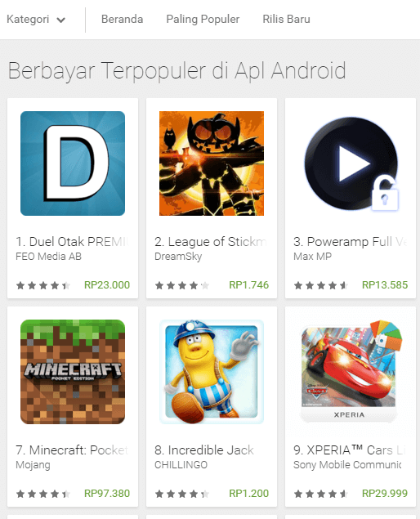This screenshot has height=519, width=420.
Task: Buy Incredible Jack for RP1.200
Action: 249,494
